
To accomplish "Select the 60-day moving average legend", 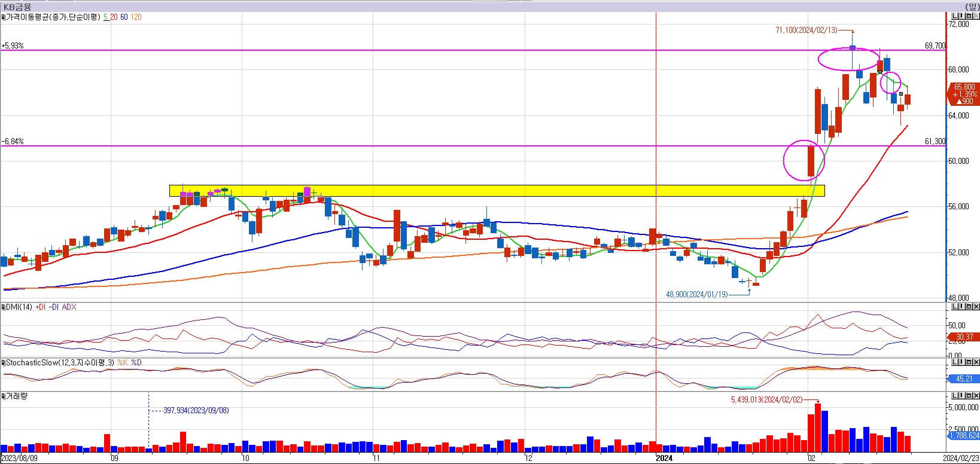I will (x=124, y=17).
